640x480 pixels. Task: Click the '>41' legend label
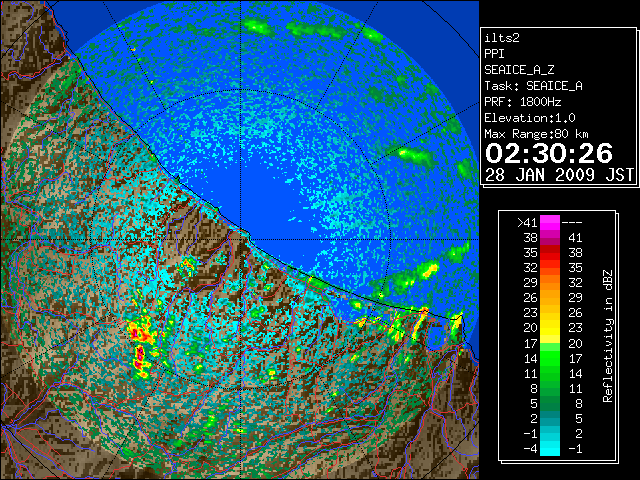[527, 223]
